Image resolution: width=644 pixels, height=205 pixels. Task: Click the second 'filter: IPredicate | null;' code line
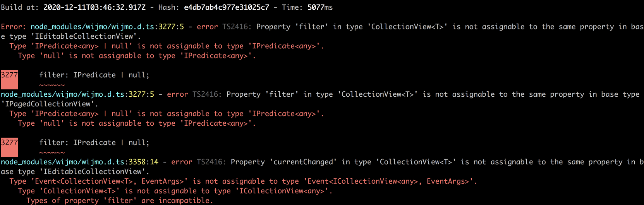coord(94,143)
